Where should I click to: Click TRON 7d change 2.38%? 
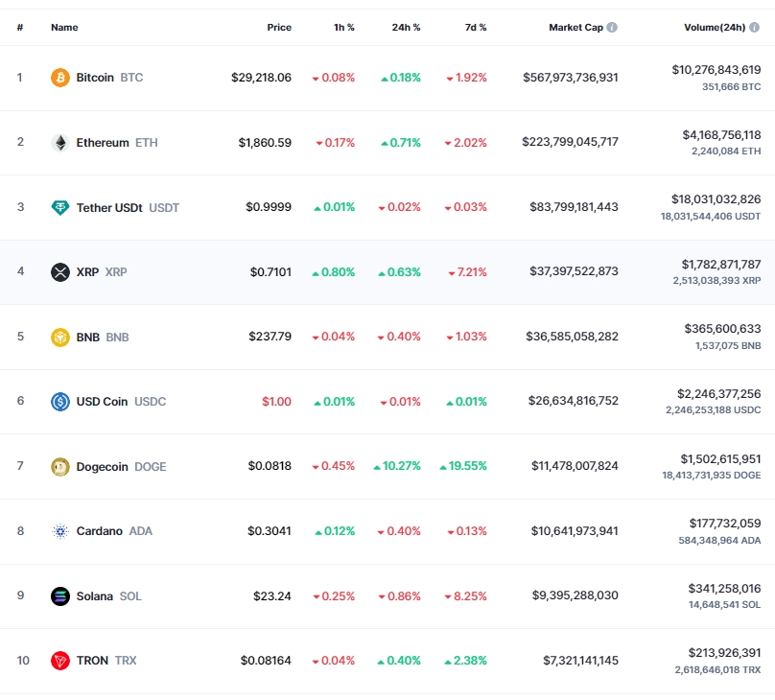(x=465, y=661)
